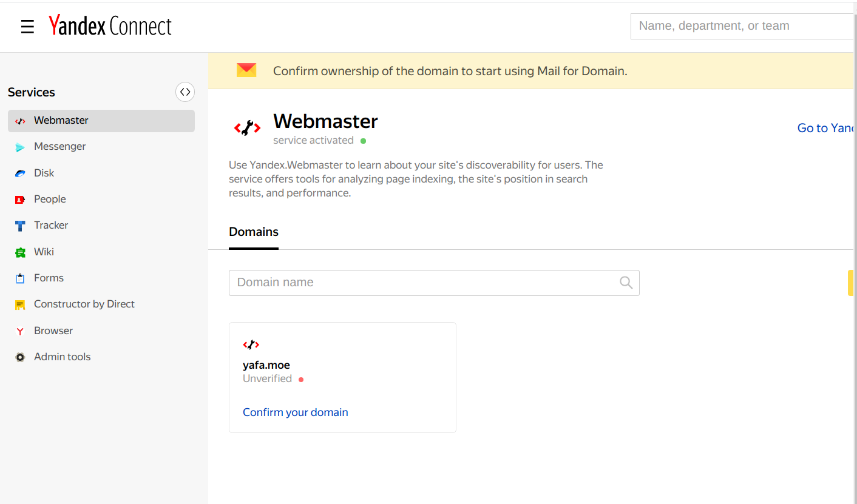This screenshot has height=504, width=857.
Task: Open the Wiki service
Action: point(44,252)
